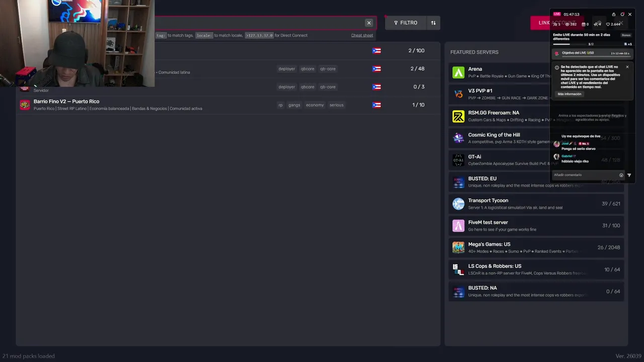Image resolution: width=644 pixels, height=362 pixels.
Task: Click the '2 / 100' player count
Action: click(417, 51)
